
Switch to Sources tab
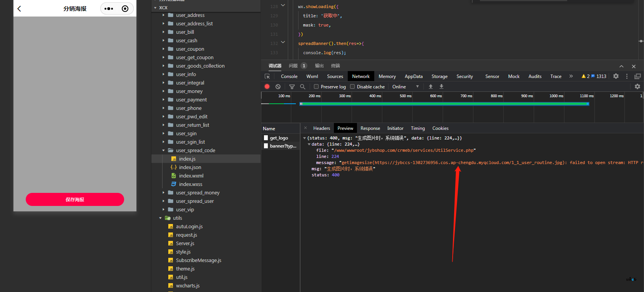pos(335,76)
